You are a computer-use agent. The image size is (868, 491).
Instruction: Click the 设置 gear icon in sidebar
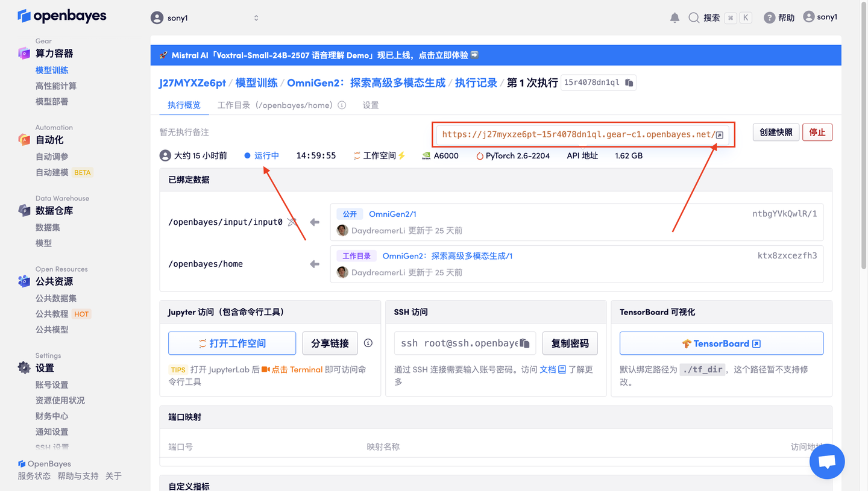coord(24,367)
